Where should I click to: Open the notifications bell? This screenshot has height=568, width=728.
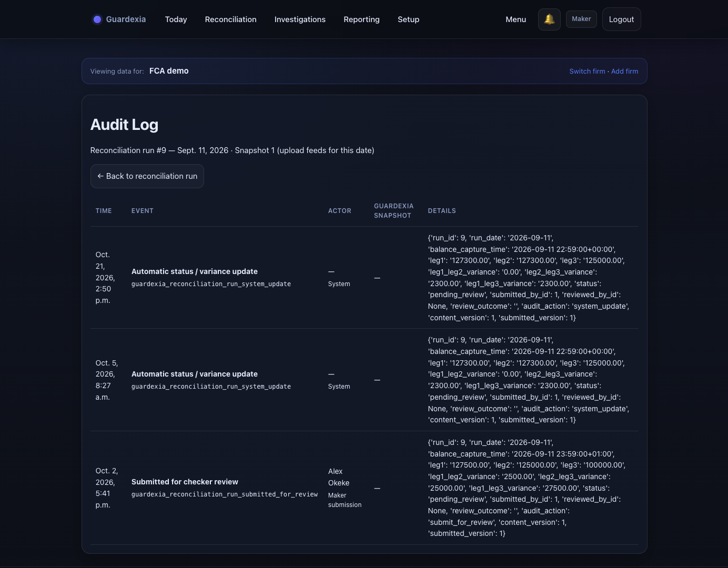click(549, 19)
